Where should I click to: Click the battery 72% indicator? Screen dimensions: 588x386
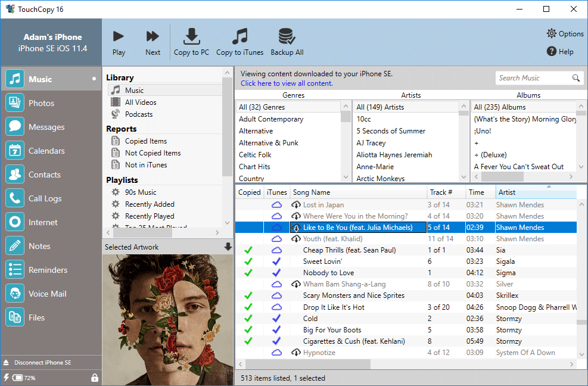tap(24, 378)
